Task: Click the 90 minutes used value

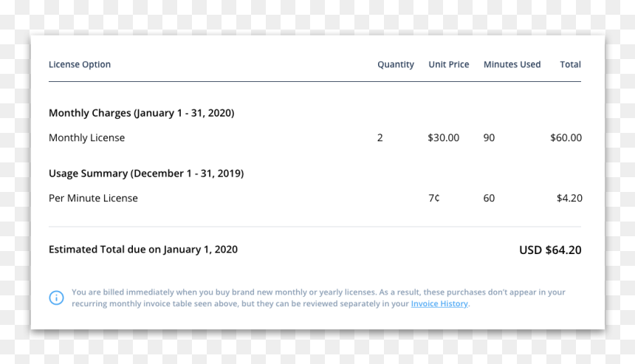Action: [489, 137]
